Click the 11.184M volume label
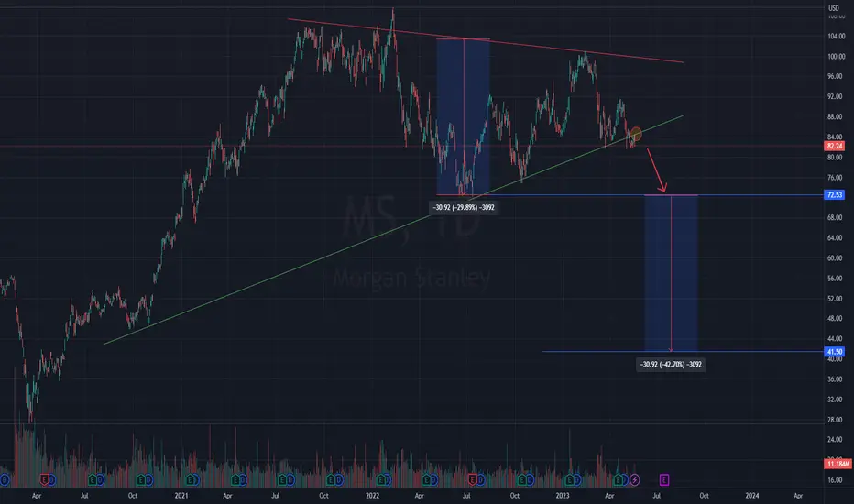Screen dimensions: 854x504 838,464
